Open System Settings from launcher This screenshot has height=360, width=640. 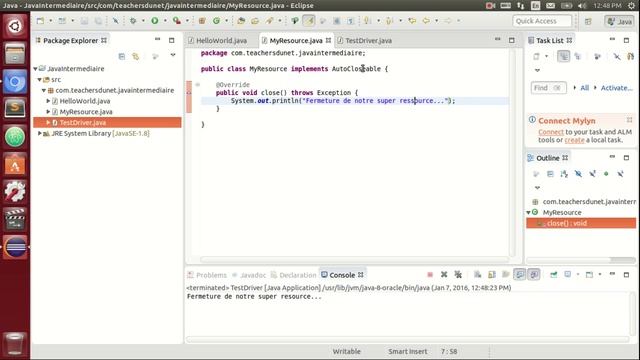[x=15, y=191]
